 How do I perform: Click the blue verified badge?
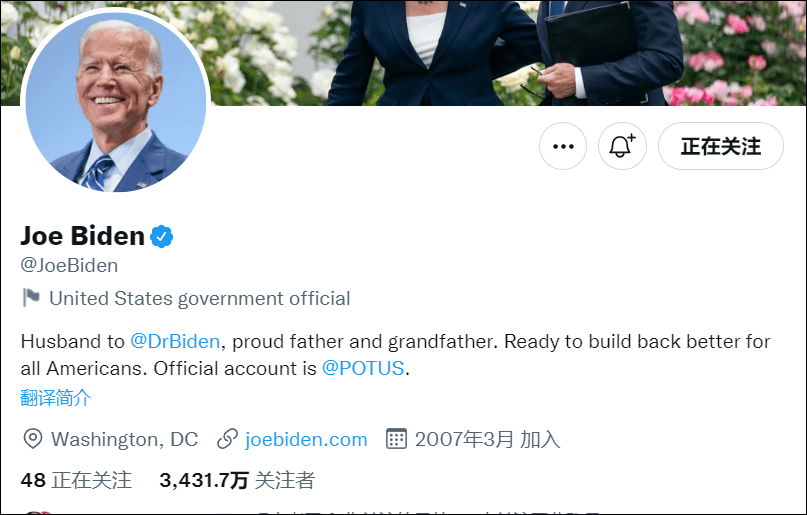(x=162, y=237)
